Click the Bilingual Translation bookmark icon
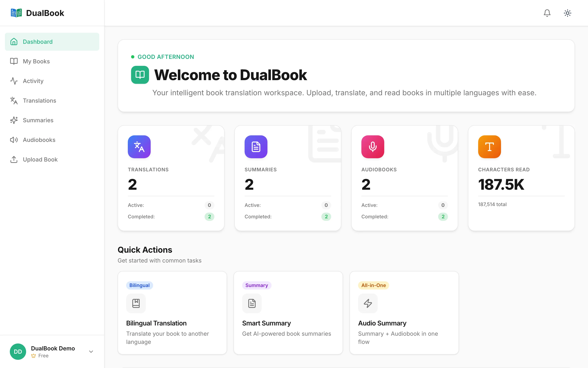This screenshot has height=368, width=588. 136,303
